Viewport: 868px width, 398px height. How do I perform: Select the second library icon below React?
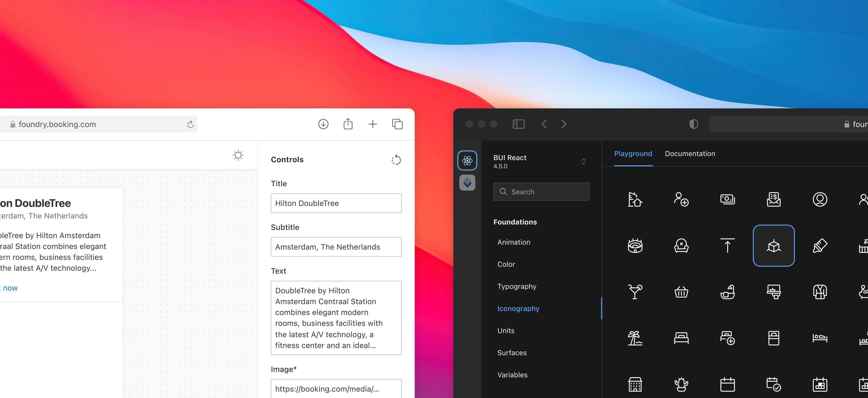[467, 183]
